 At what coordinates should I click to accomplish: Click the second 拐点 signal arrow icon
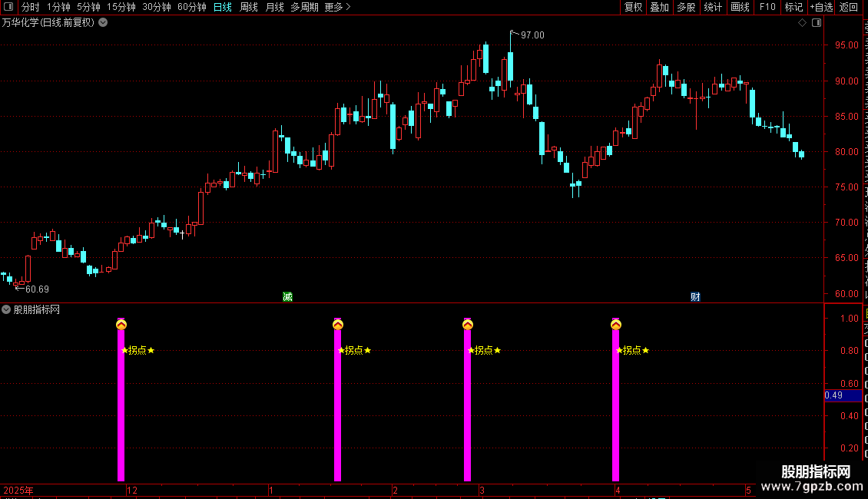click(x=338, y=325)
